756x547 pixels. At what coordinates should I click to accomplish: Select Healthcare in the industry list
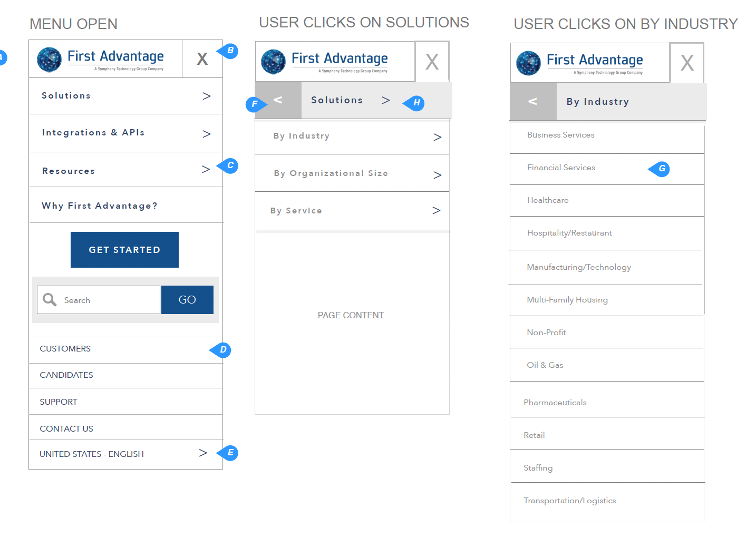coord(548,200)
